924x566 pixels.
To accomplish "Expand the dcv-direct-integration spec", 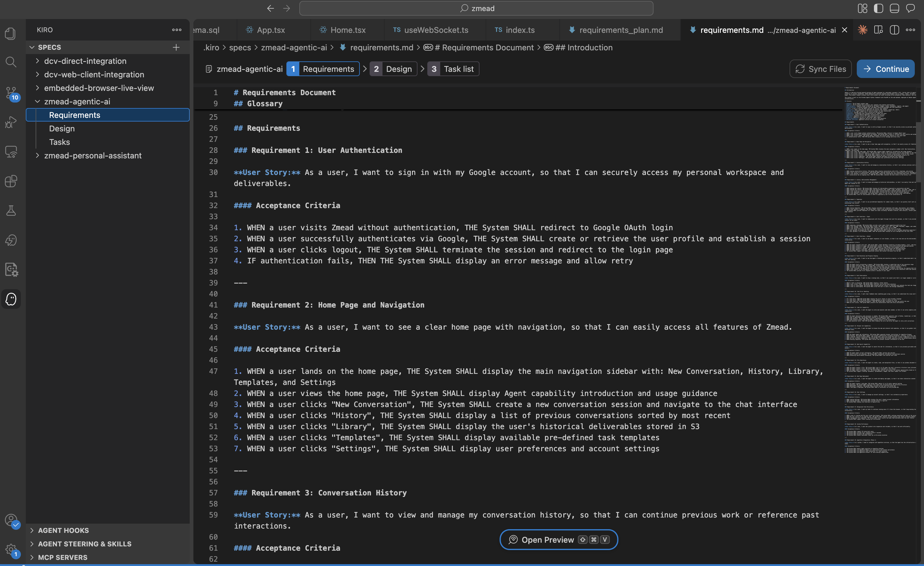I will point(37,61).
